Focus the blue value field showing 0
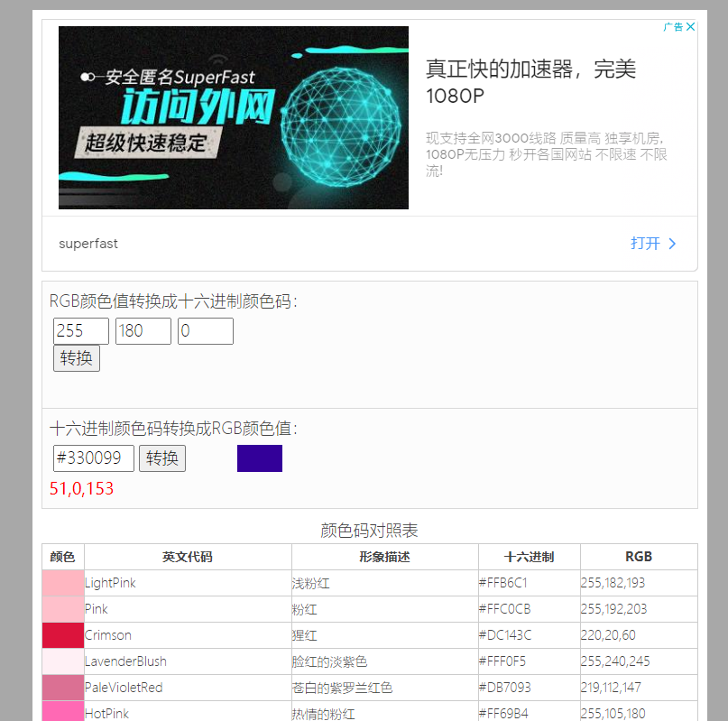The width and height of the screenshot is (728, 721). point(206,331)
